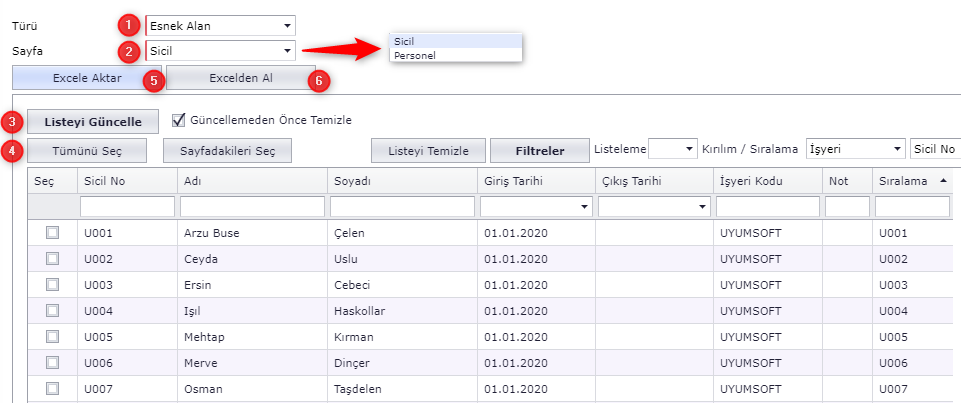Image resolution: width=961 pixels, height=403 pixels.
Task: Click the Excele Aktar button
Action: coord(87,77)
